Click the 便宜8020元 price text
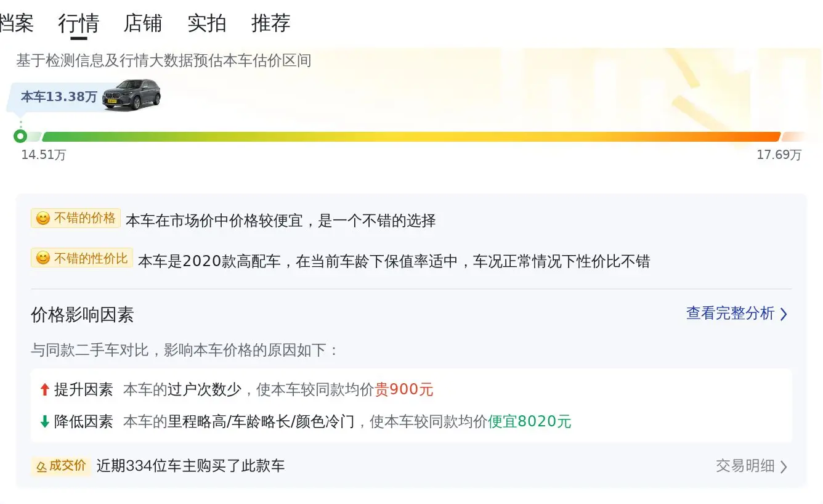Screen dimensions: 823x504 coord(530,421)
